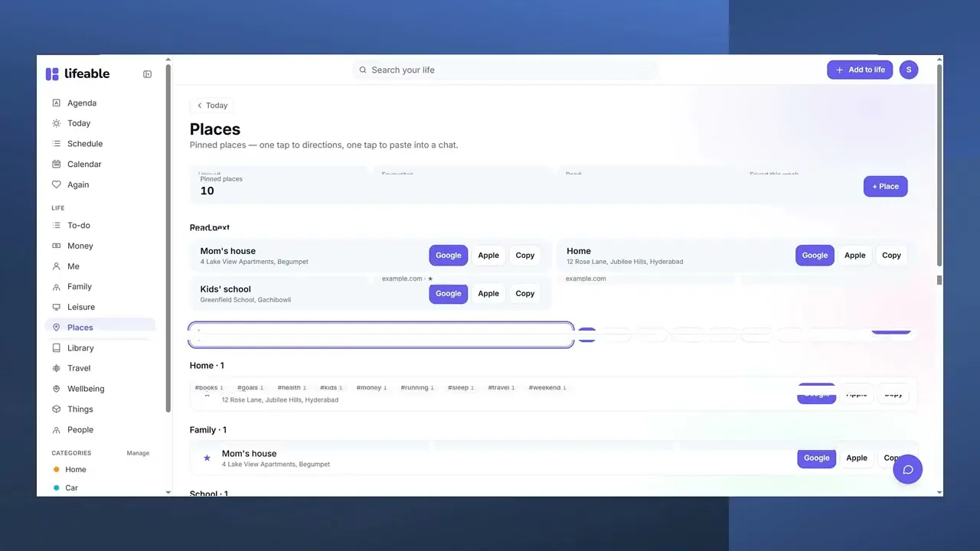The width and height of the screenshot is (980, 551).
Task: Select the highlighted Places sidebar item
Action: pyautogui.click(x=100, y=328)
